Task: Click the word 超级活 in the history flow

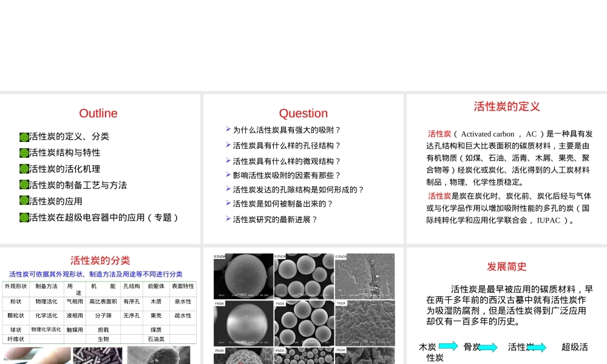Action: (575, 347)
